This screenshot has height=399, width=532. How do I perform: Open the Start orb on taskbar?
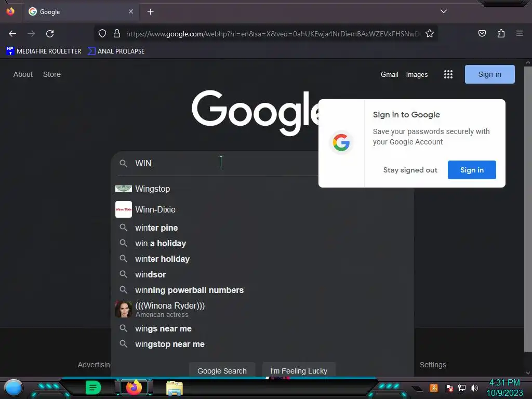click(14, 388)
